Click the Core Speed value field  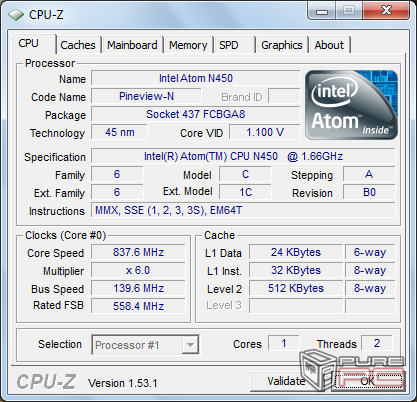click(138, 252)
